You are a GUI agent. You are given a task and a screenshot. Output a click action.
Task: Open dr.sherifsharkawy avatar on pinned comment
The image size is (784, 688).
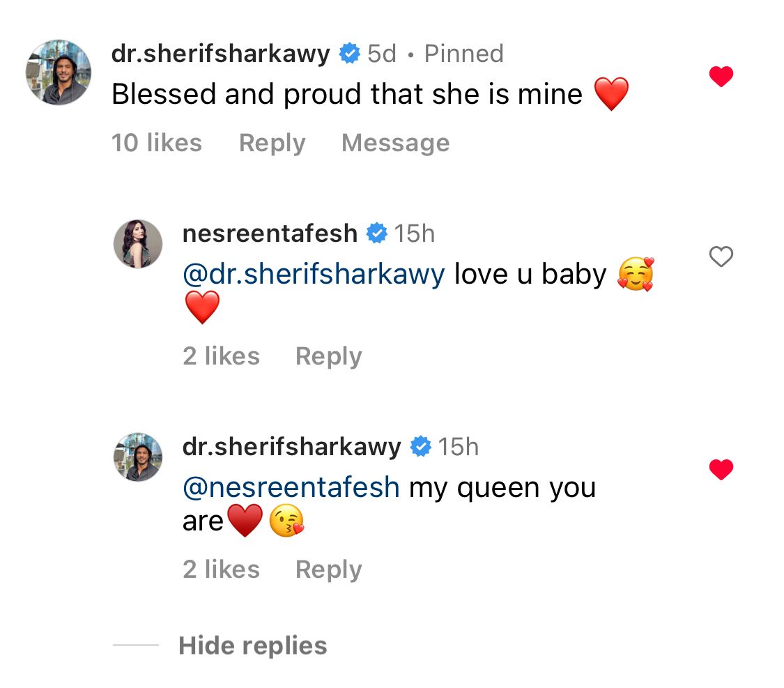(59, 72)
